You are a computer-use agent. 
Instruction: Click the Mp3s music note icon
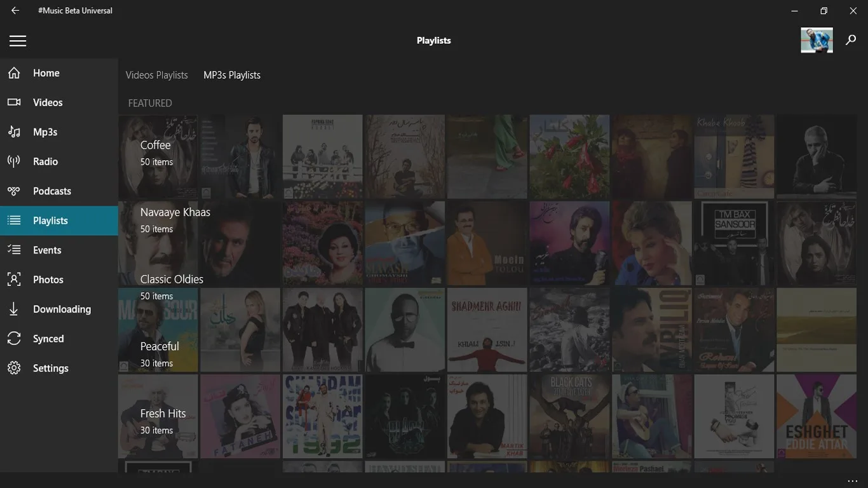point(14,132)
